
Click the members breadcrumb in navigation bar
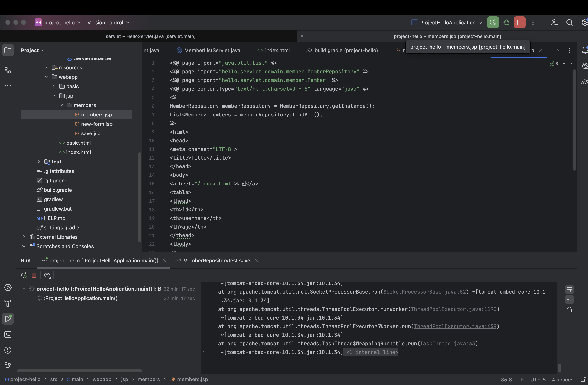coord(148,379)
